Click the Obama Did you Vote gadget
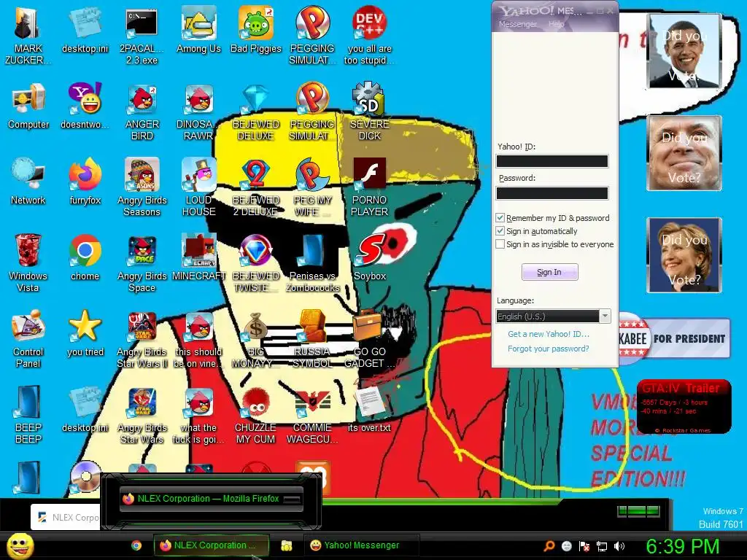Screen dimensions: 747x560 click(x=684, y=51)
